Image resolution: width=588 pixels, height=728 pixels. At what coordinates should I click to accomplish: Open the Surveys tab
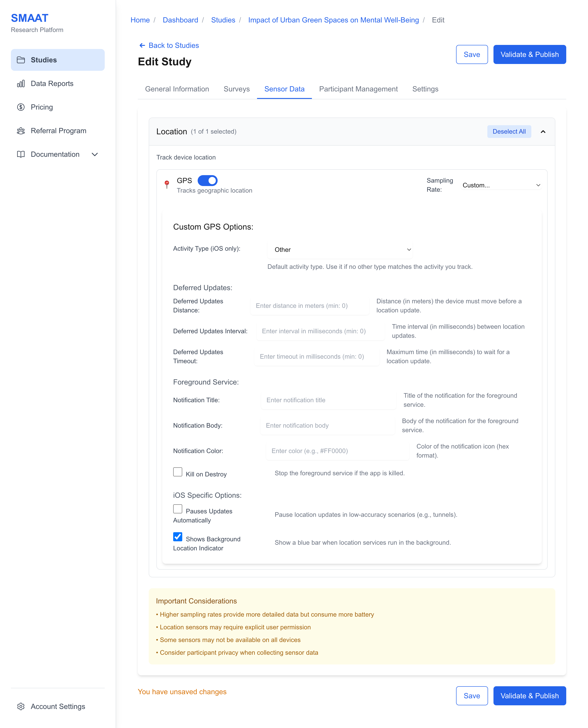236,89
